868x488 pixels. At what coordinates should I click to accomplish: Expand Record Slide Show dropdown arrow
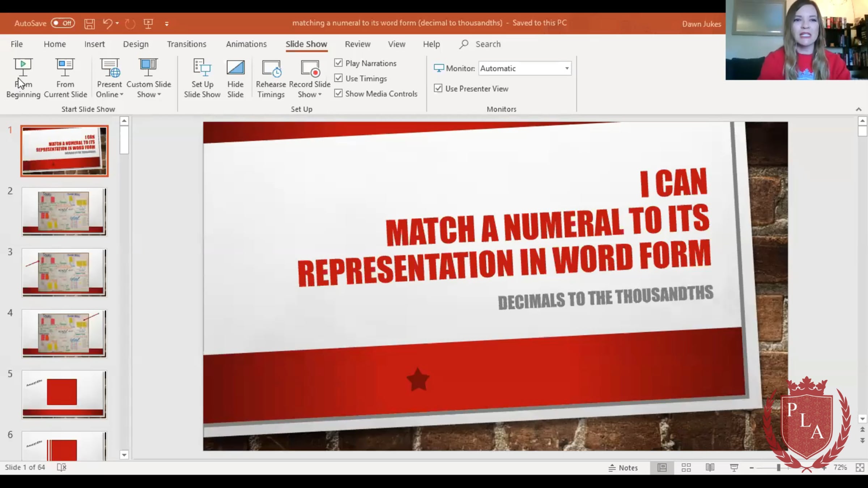click(320, 95)
